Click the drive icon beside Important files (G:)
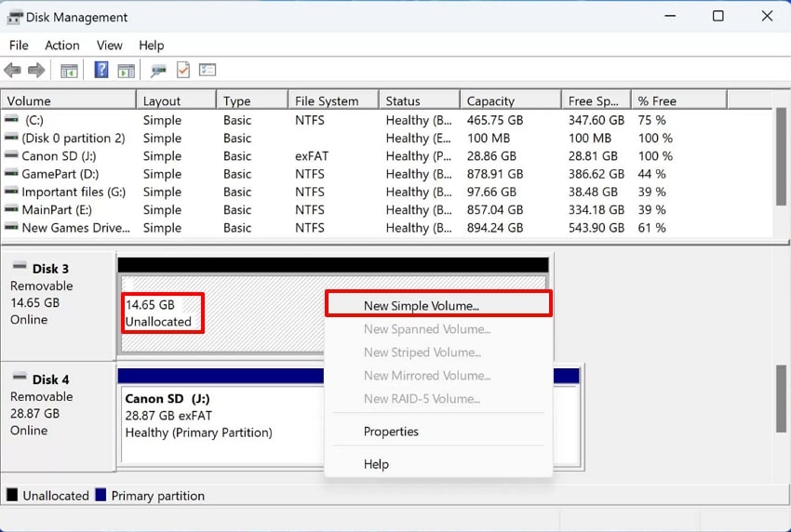The image size is (791, 532). point(11,191)
